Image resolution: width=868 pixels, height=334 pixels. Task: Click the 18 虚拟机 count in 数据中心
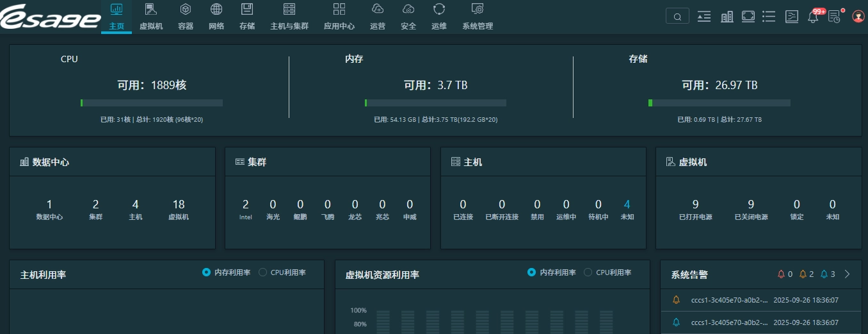(179, 205)
